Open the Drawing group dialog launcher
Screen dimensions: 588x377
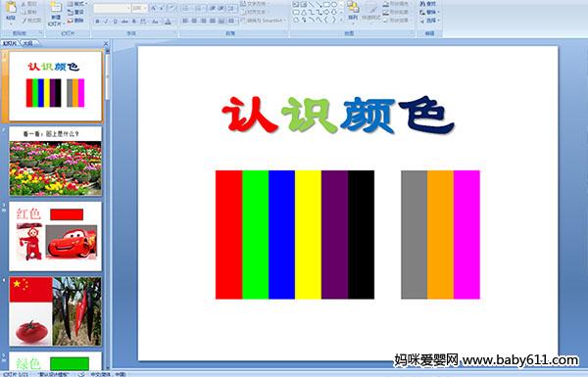pos(413,33)
